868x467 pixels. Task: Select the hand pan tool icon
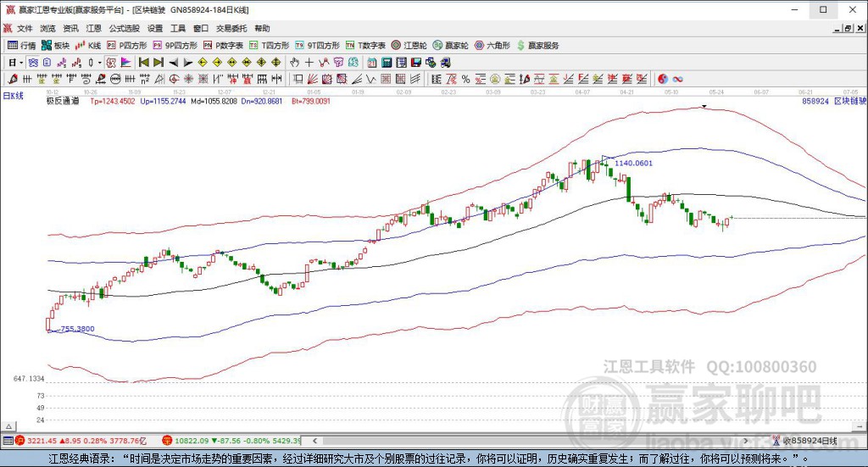[295, 63]
